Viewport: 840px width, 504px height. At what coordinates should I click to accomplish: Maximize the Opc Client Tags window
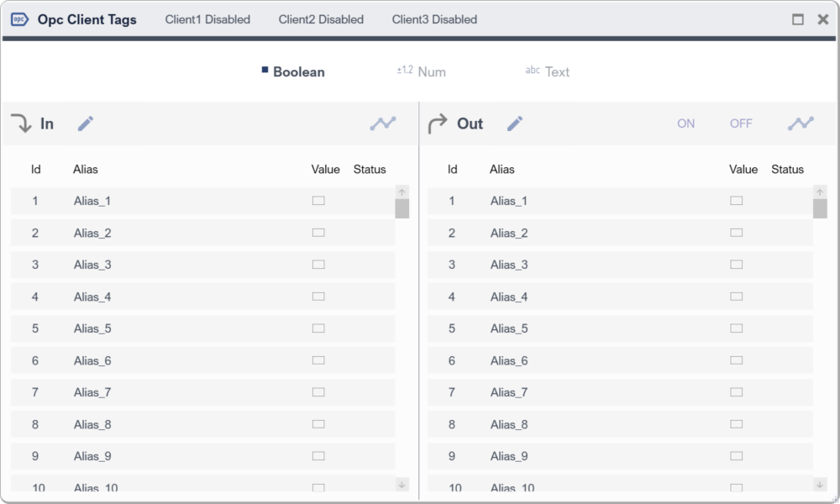point(798,19)
